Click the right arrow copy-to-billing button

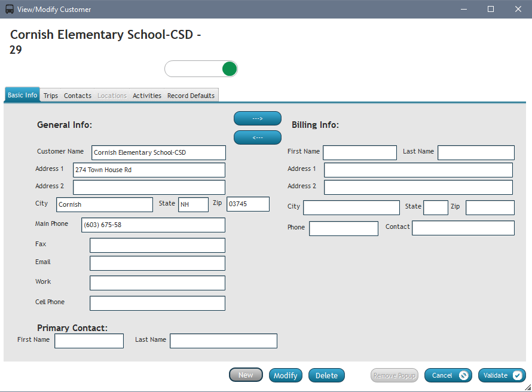click(257, 118)
